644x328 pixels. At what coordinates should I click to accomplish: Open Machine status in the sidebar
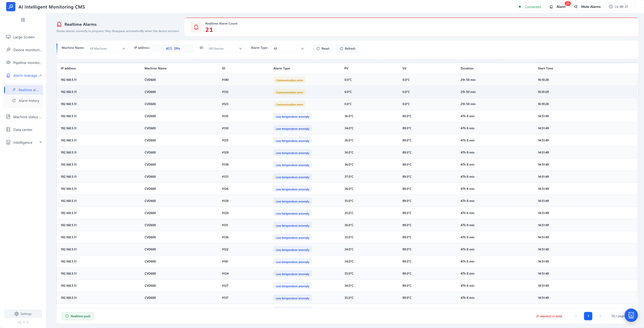click(23, 117)
